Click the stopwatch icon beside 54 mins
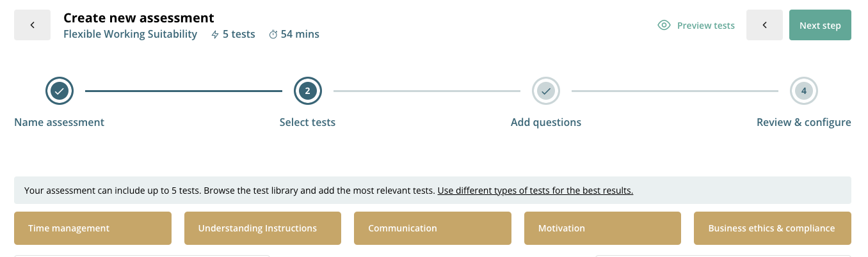Screen dimensions: 868x257 (273, 35)
